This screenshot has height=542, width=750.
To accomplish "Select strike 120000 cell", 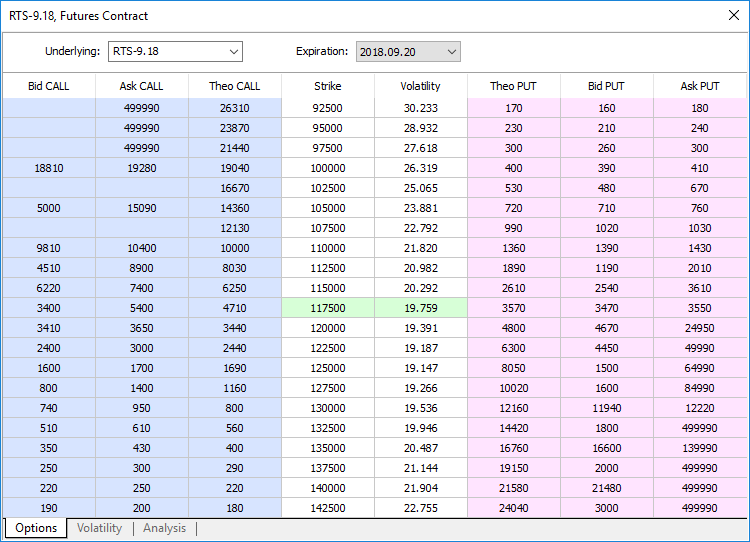I will coord(328,328).
